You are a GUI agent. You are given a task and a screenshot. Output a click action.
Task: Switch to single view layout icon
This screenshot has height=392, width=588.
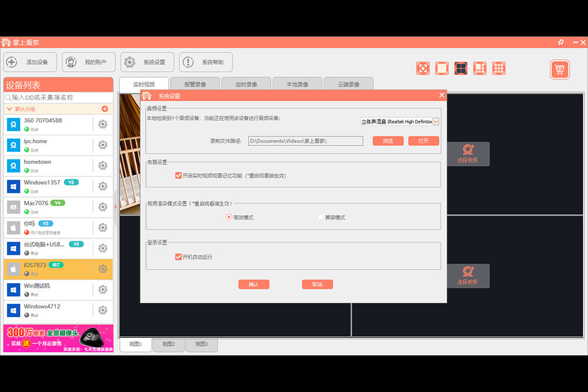tap(442, 68)
